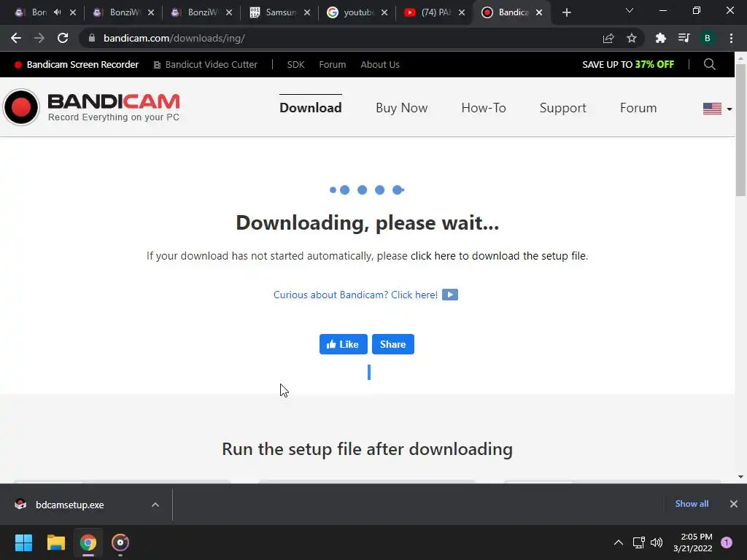
Task: Open the downloaded bdcamsetup.exe file
Action: tap(69, 505)
